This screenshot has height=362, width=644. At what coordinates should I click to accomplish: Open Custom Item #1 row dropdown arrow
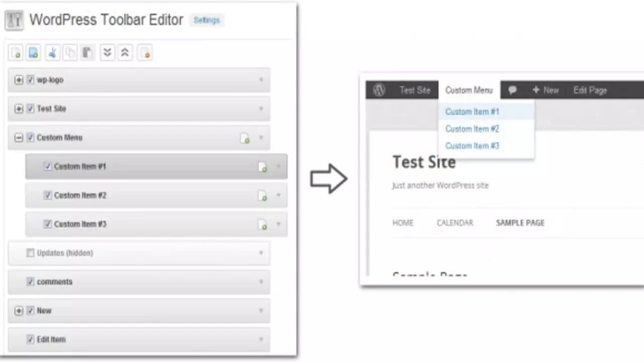coord(278,166)
